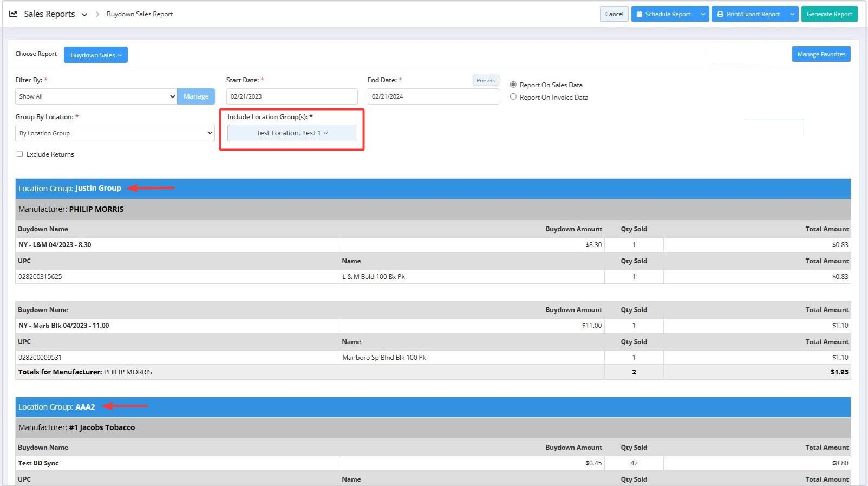Open the Include Location Groups dropdown
Viewport: 868px width, 486px height.
292,133
